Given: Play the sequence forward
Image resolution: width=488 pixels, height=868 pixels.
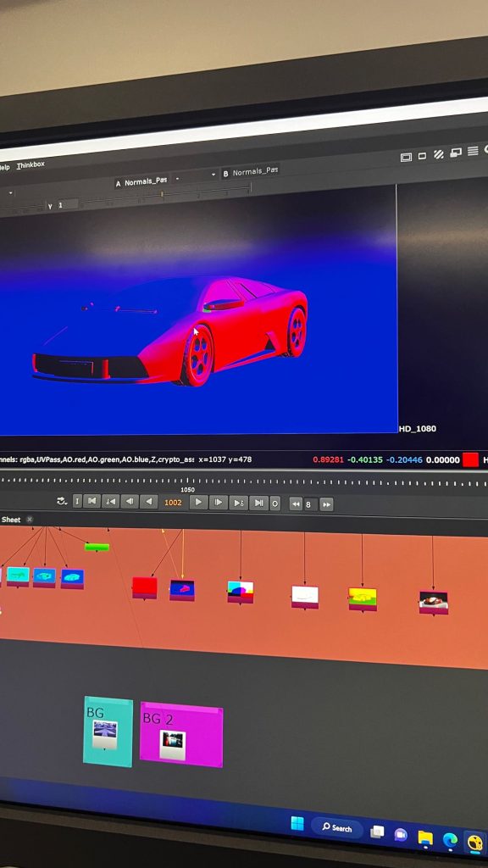Looking at the screenshot, I should click(x=198, y=502).
